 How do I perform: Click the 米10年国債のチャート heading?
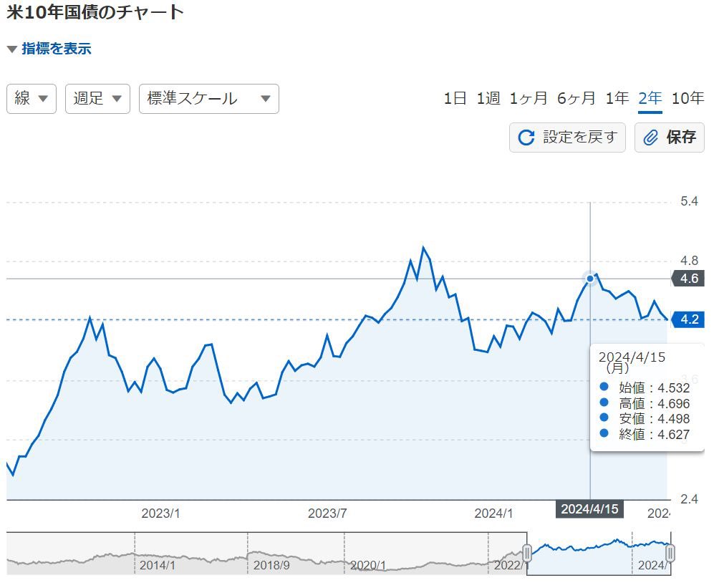[x=95, y=12]
